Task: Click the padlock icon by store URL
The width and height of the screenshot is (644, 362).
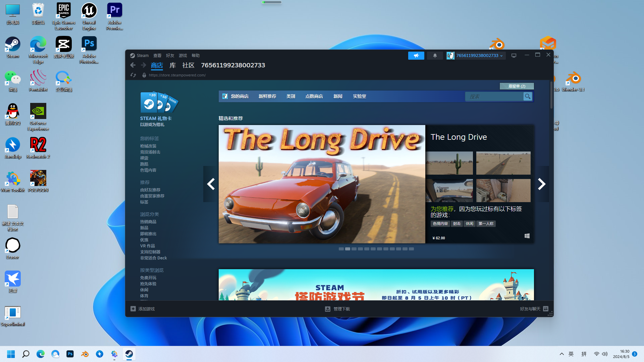Action: (144, 75)
